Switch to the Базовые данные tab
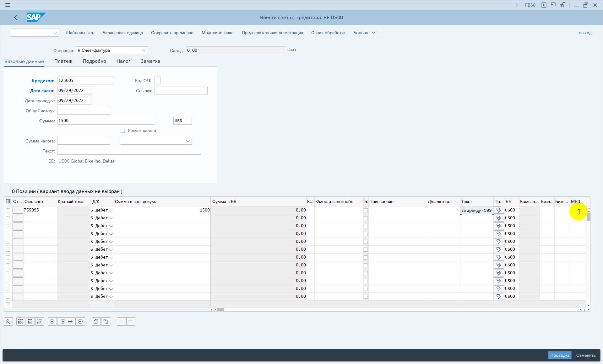The height and width of the screenshot is (364, 603). [x=24, y=62]
